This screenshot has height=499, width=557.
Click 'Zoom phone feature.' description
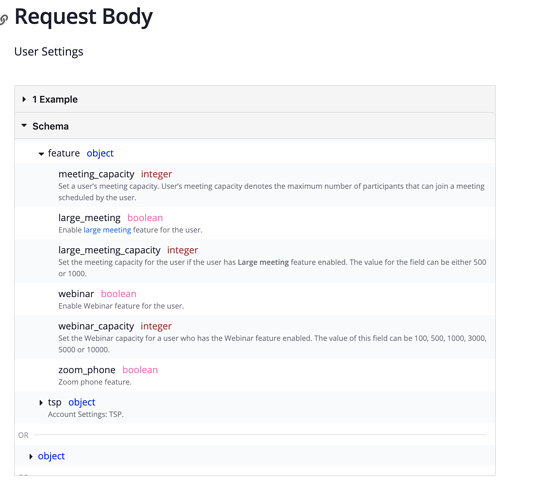95,382
